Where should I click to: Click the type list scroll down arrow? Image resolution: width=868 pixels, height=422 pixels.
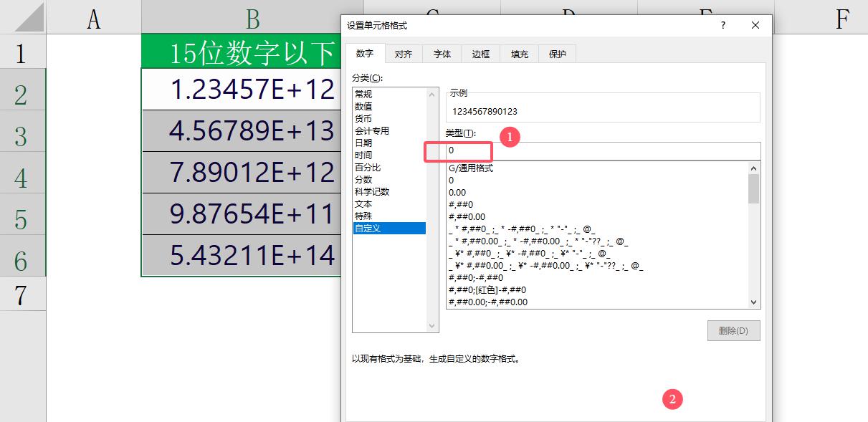753,302
